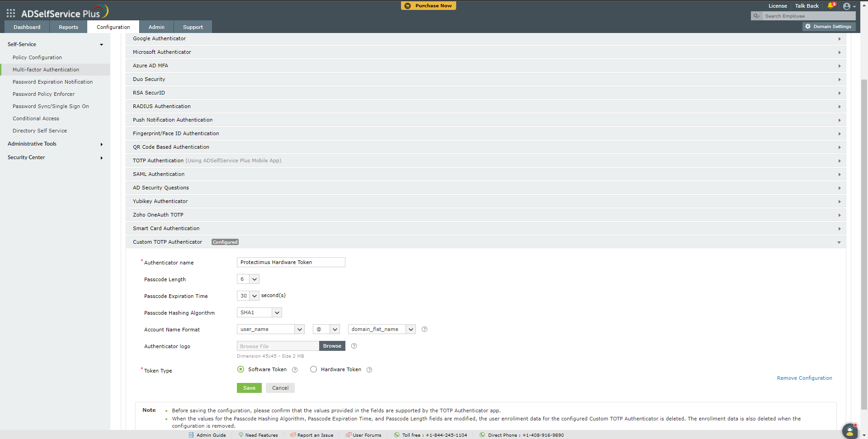Switch to the Dashboard tab

point(27,27)
